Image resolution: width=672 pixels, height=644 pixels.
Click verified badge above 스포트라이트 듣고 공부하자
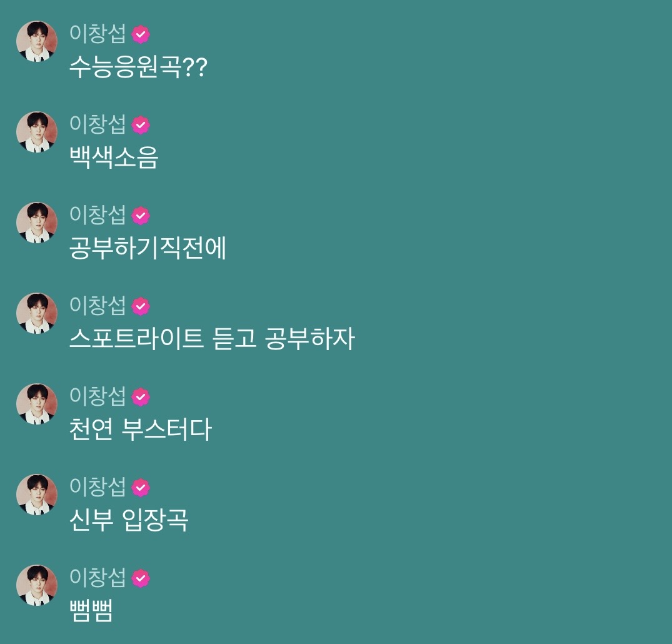pos(141,306)
